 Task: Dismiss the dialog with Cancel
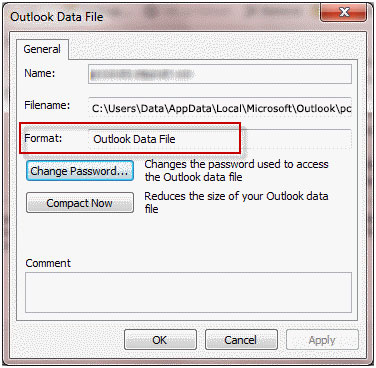coord(241,340)
